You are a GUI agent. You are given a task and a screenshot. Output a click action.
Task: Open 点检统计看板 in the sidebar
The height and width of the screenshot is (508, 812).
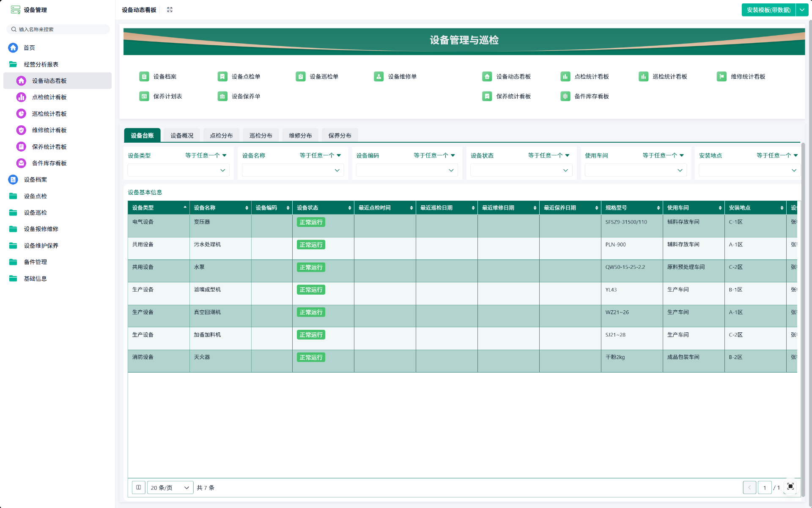tap(49, 97)
